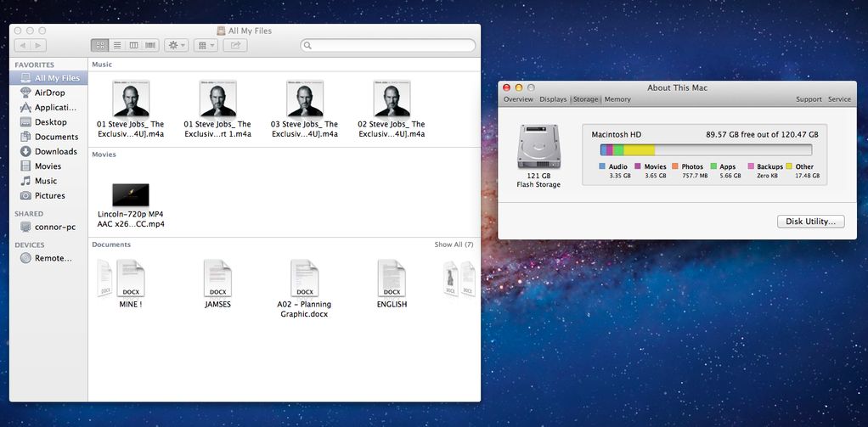868x427 pixels.
Task: Click the Share toolbar button
Action: [235, 45]
